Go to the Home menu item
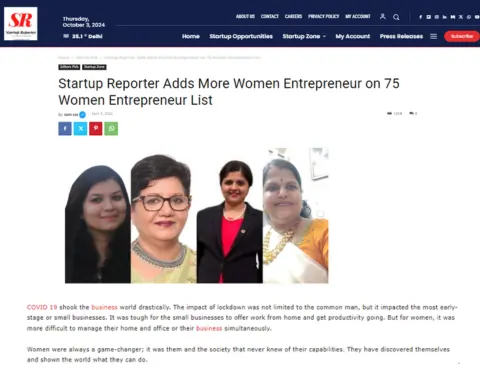 tap(191, 36)
